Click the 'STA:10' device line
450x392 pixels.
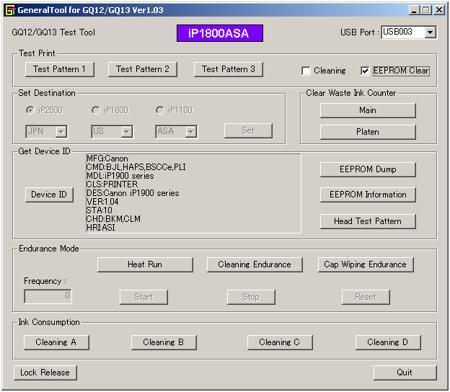pos(99,210)
